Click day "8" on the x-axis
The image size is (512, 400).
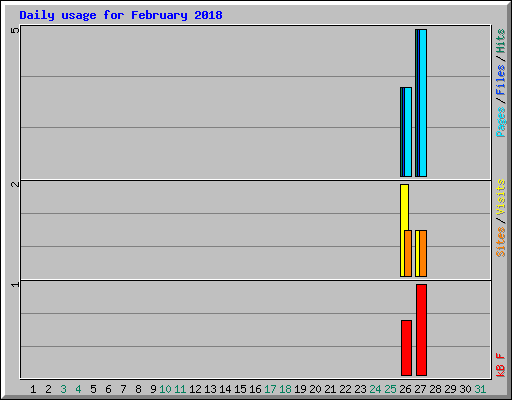click(x=138, y=389)
